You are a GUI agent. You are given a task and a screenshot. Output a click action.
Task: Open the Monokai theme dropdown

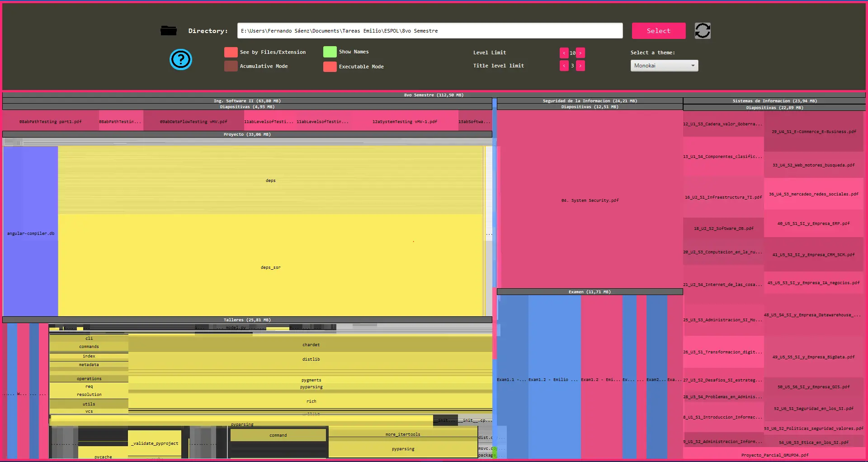pos(664,65)
